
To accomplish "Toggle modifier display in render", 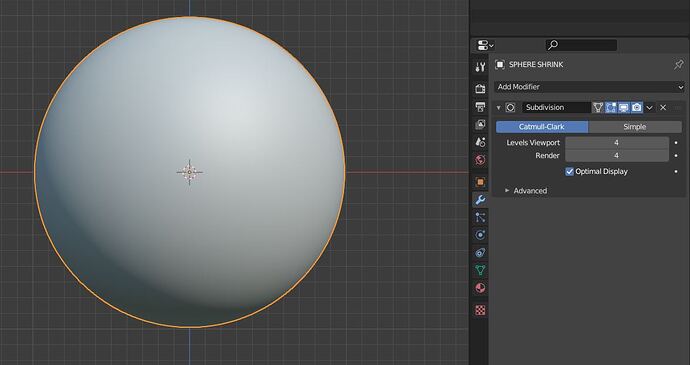I will click(636, 107).
